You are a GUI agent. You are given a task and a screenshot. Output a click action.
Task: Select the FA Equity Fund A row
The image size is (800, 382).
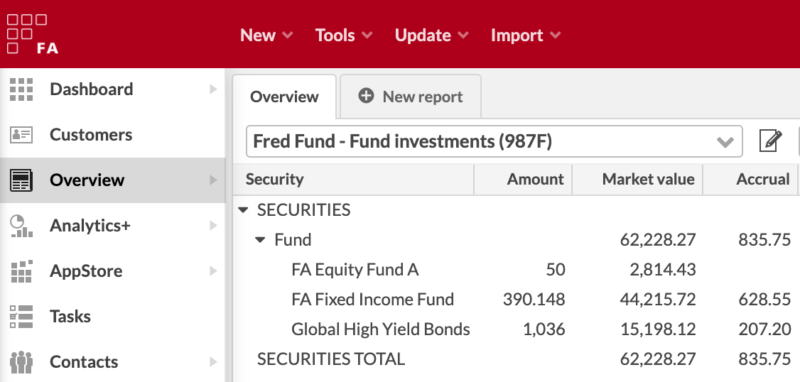click(x=516, y=269)
